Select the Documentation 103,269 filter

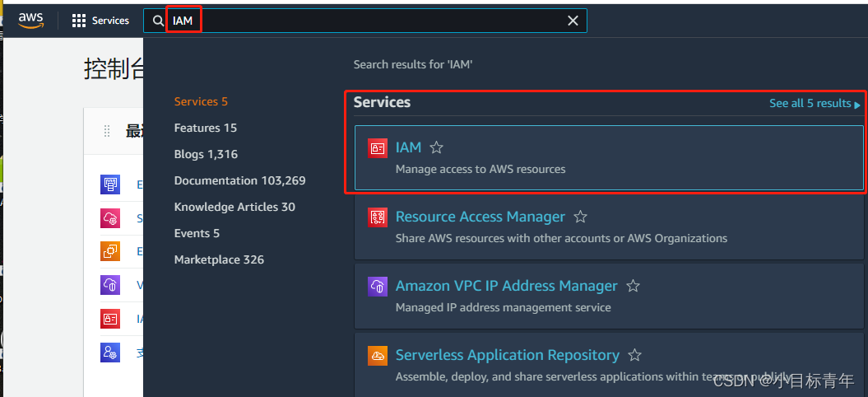click(239, 180)
